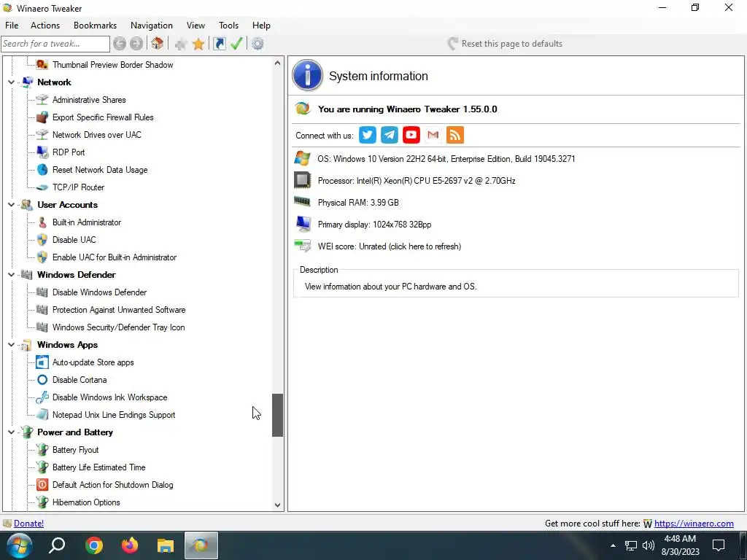Select the Disable Windows Defender tweak
This screenshot has width=747, height=560.
point(99,292)
